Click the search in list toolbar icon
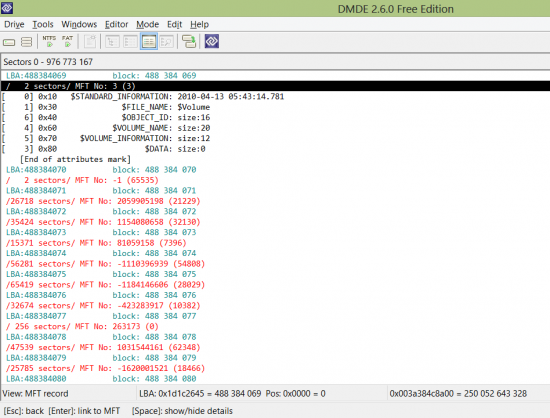The width and height of the screenshot is (550, 418). pos(166,41)
